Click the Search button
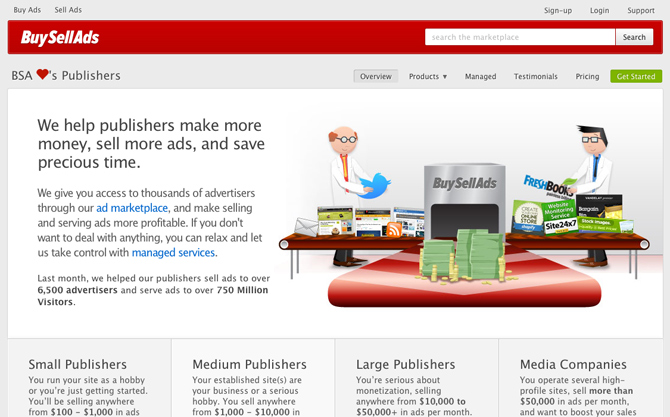The height and width of the screenshot is (417, 670). tap(634, 37)
